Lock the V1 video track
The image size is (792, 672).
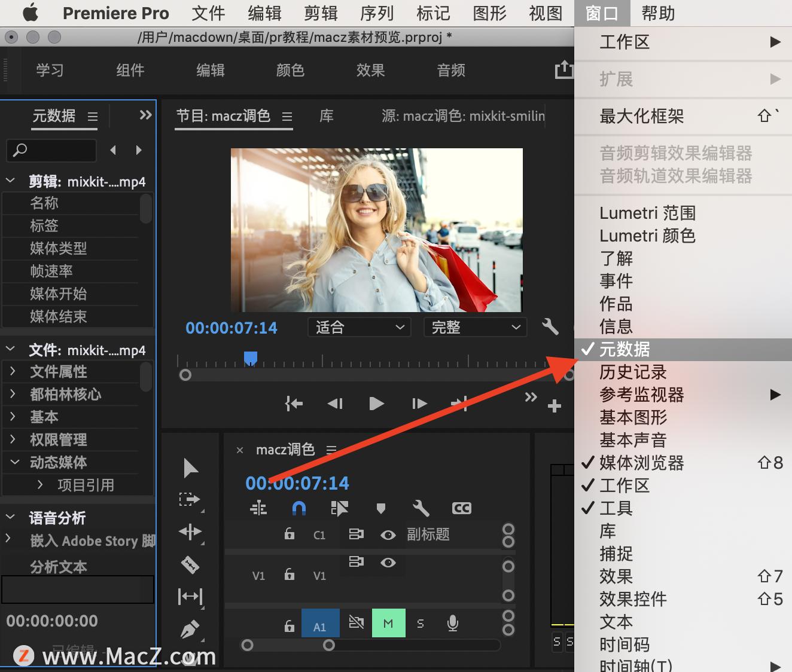tap(289, 575)
